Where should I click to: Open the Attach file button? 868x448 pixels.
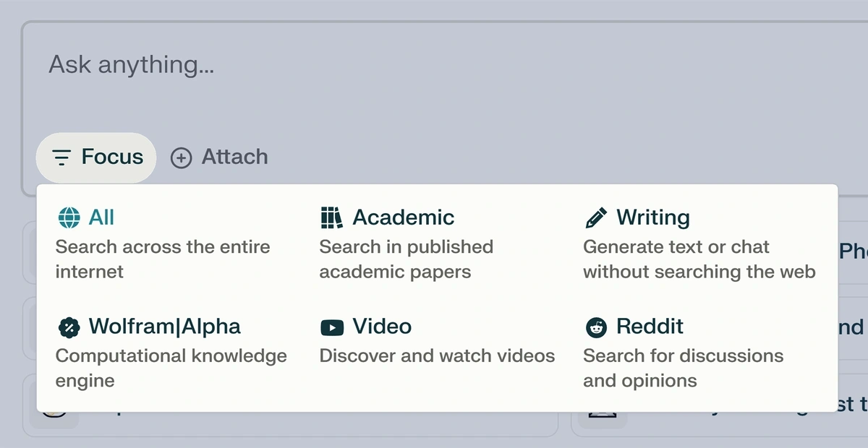(x=219, y=158)
